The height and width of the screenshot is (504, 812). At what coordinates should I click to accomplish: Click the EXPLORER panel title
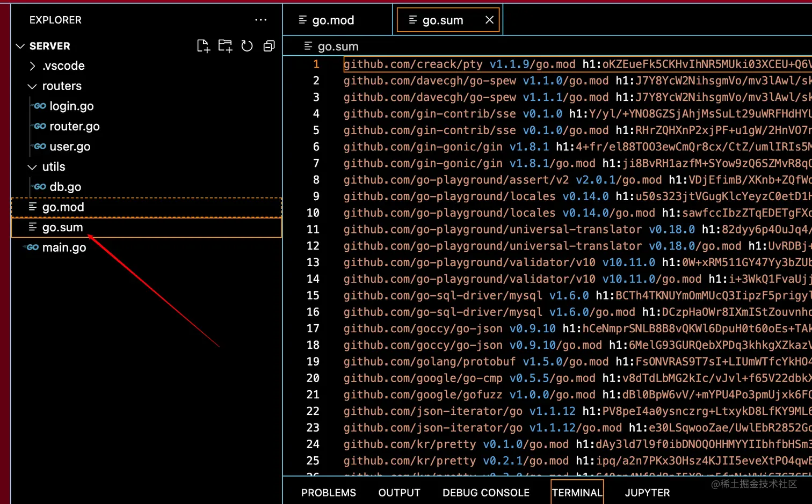point(55,20)
